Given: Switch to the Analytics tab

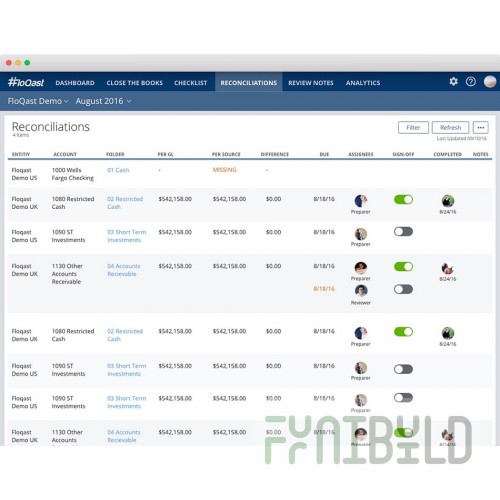Looking at the screenshot, I should [x=363, y=83].
